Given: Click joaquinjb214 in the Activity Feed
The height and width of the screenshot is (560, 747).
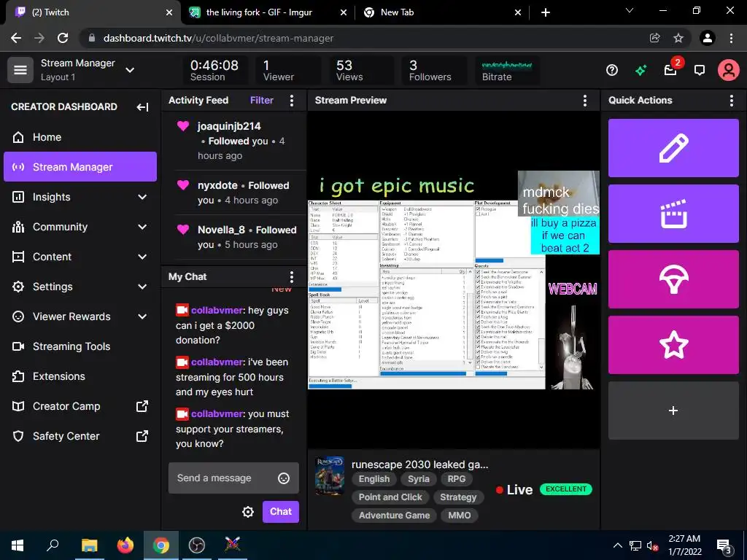Looking at the screenshot, I should pos(229,127).
